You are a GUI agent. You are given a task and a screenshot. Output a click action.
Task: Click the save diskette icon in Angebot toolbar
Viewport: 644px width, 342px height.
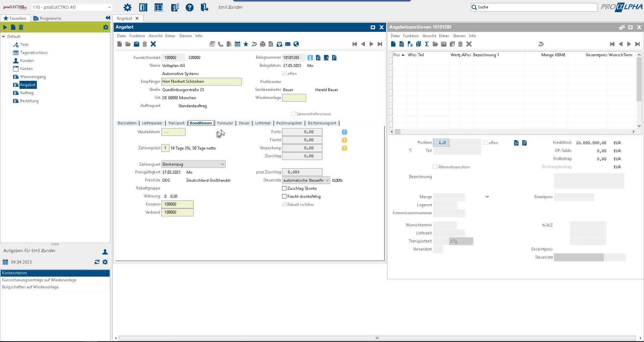point(136,44)
